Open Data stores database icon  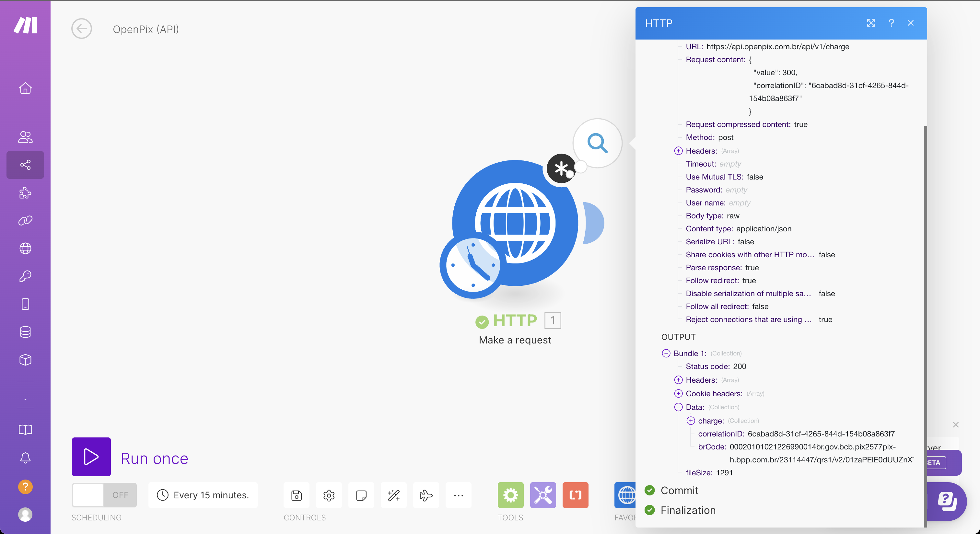25,332
